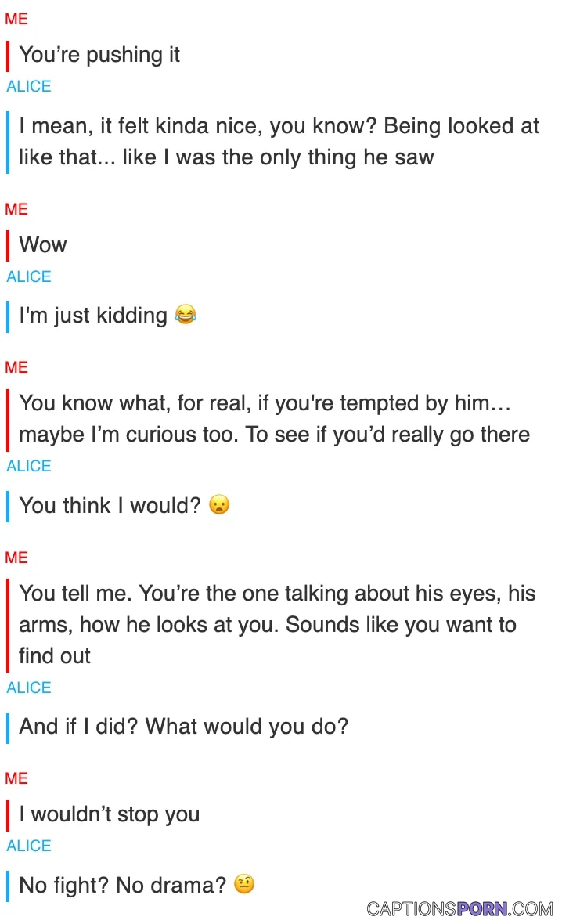The image size is (562, 924).
Task: Click the raised eyebrow emoji after 'No drama?'
Action: coord(244,885)
